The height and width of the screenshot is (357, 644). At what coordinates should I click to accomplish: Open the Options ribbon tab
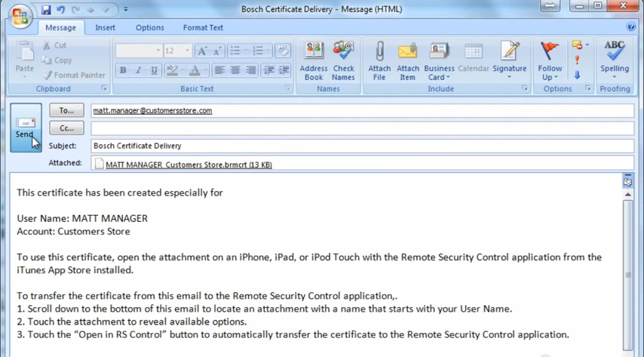tap(149, 28)
